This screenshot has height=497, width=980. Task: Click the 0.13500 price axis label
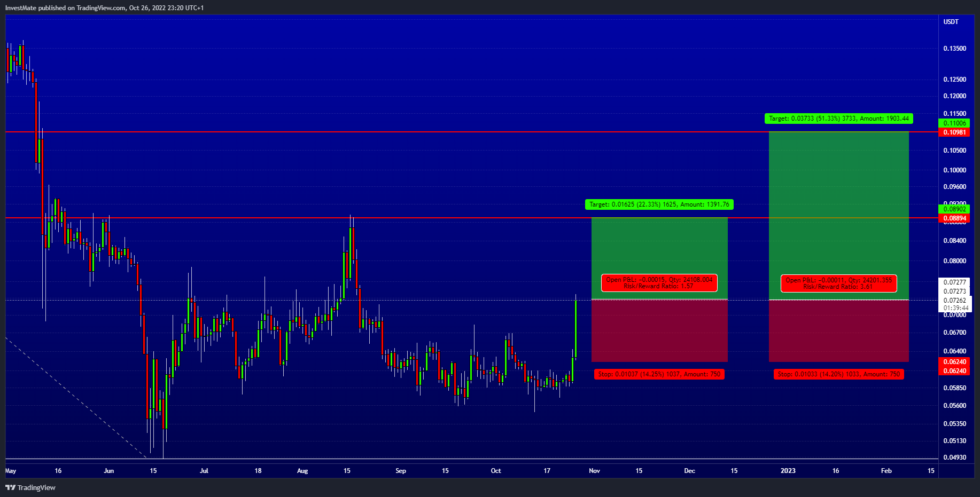tap(954, 49)
